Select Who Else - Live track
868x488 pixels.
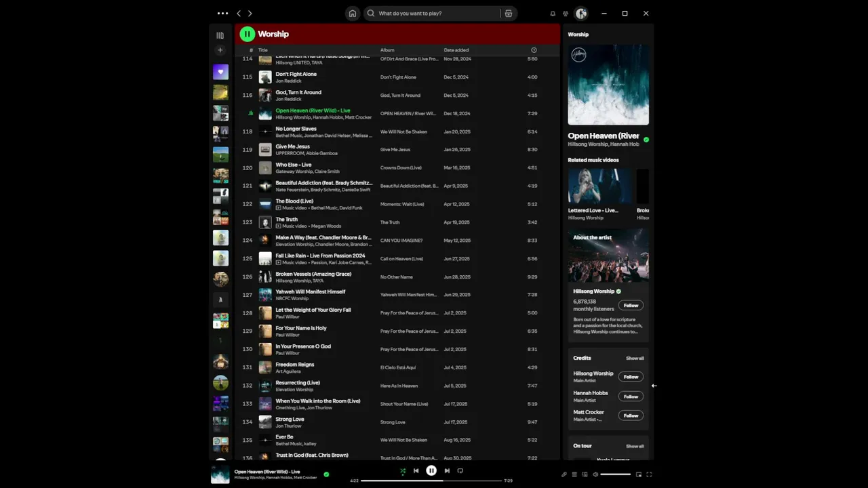pyautogui.click(x=397, y=168)
